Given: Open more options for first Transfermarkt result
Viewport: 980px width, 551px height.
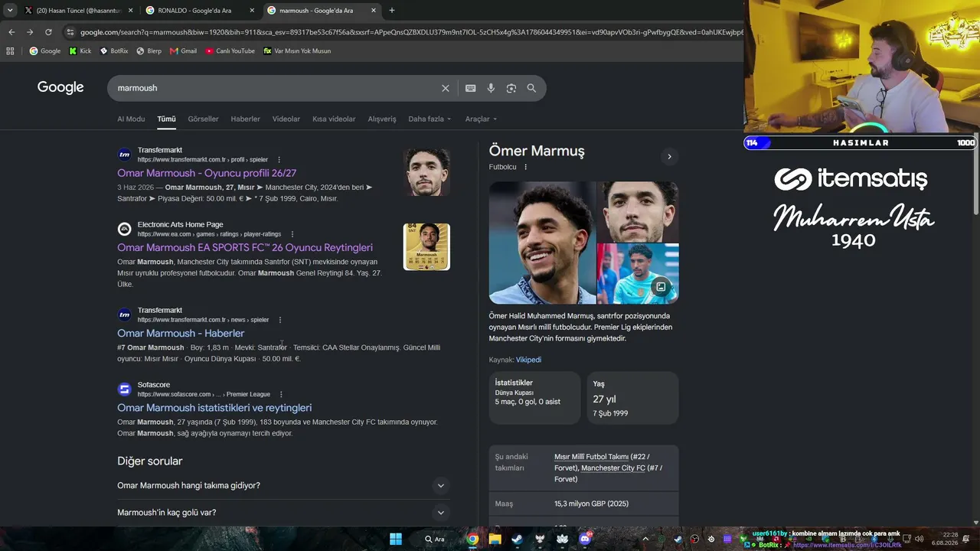Looking at the screenshot, I should (279, 160).
